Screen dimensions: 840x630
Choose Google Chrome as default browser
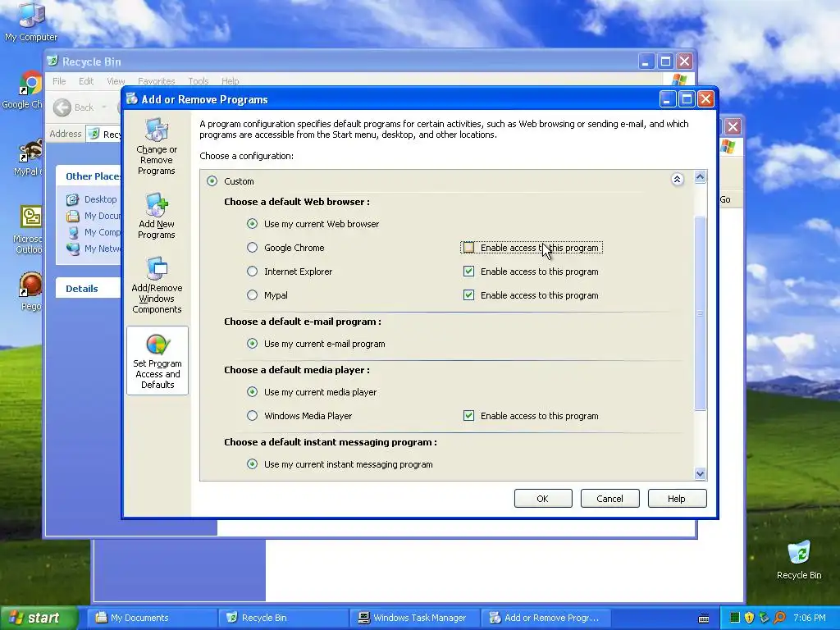253,248
